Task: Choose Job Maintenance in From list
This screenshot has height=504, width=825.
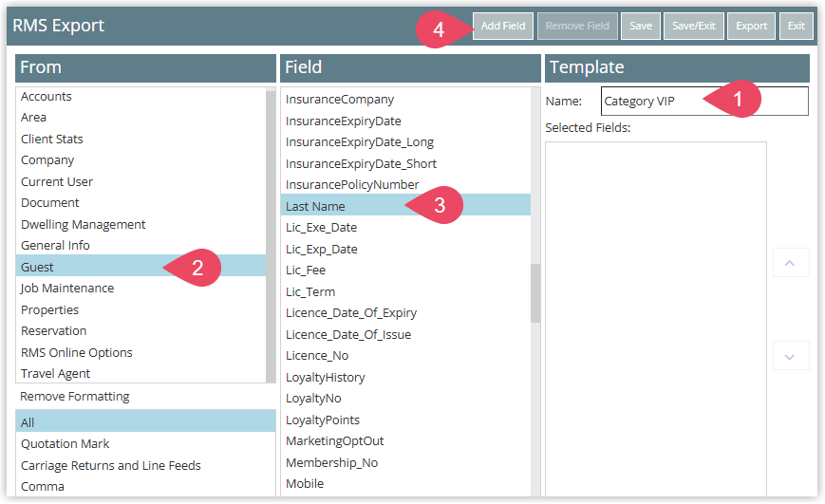Action: tap(141, 289)
